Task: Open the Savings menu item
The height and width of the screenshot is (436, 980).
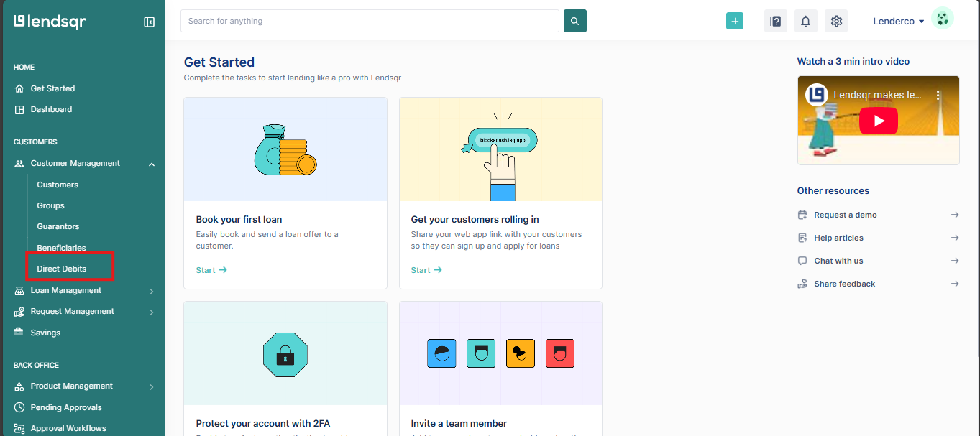Action: coord(45,333)
